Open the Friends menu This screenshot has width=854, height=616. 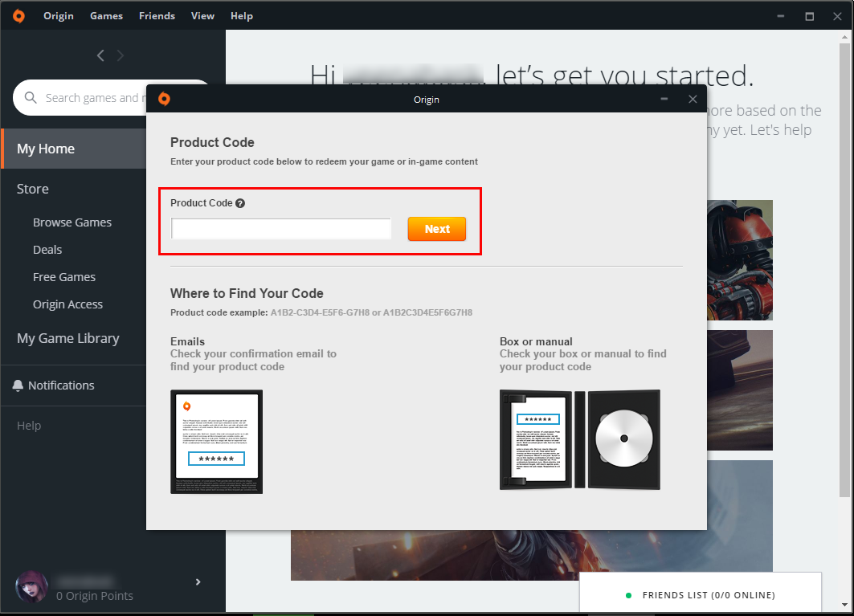tap(157, 16)
